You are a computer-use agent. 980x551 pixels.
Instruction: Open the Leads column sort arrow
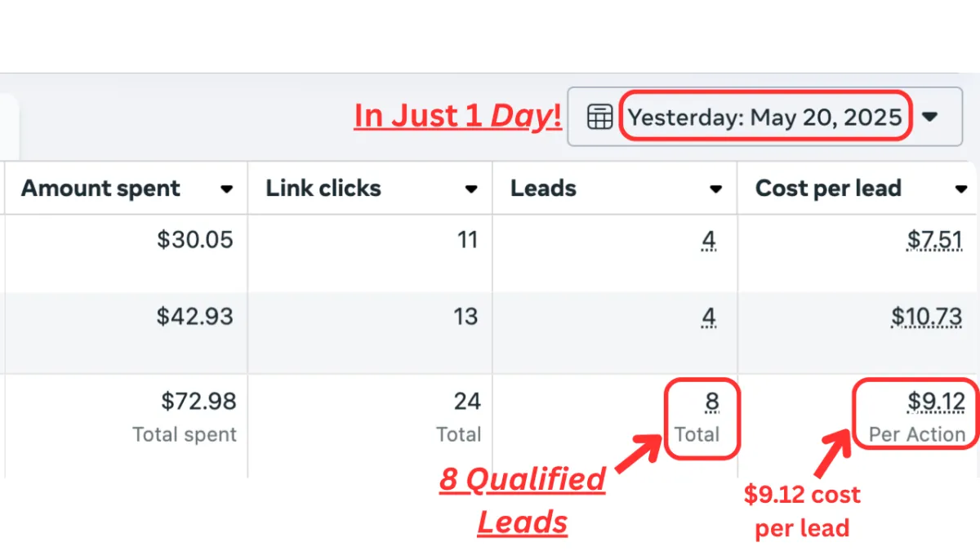[716, 189]
